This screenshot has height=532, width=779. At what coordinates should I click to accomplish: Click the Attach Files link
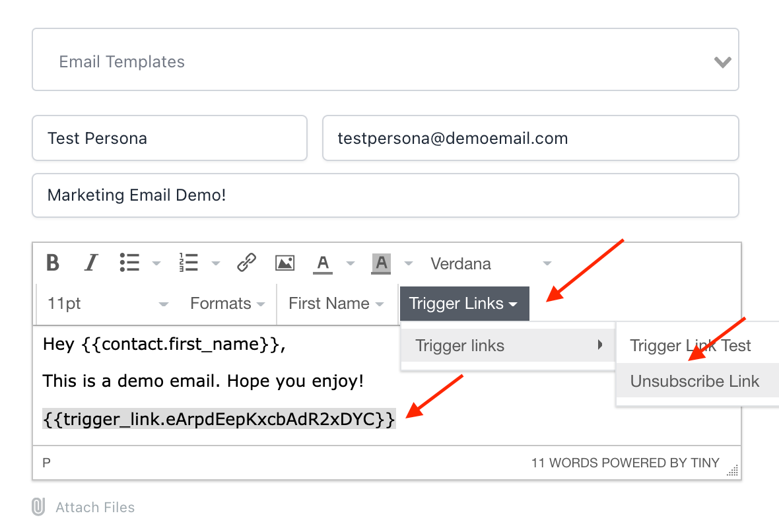click(95, 507)
